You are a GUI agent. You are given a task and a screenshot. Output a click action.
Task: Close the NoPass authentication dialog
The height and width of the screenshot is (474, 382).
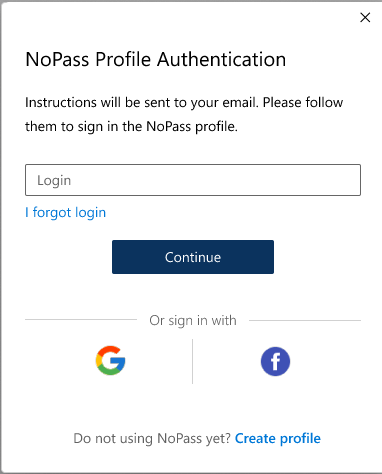point(365,17)
